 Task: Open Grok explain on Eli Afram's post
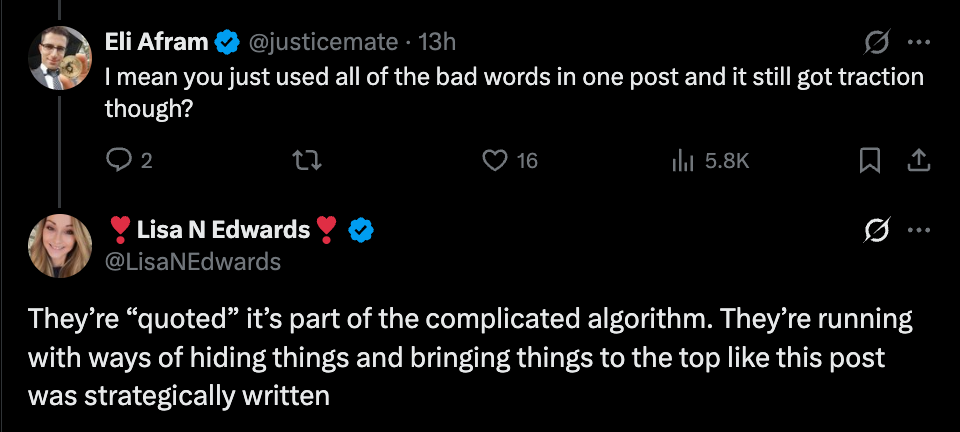pyautogui.click(x=877, y=43)
